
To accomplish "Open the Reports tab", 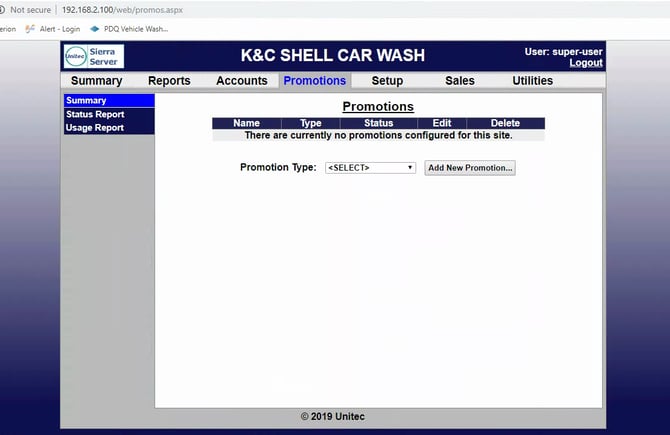I will pos(169,81).
